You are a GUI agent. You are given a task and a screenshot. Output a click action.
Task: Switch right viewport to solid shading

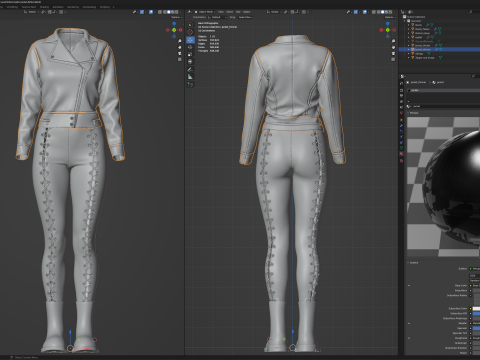382,12
